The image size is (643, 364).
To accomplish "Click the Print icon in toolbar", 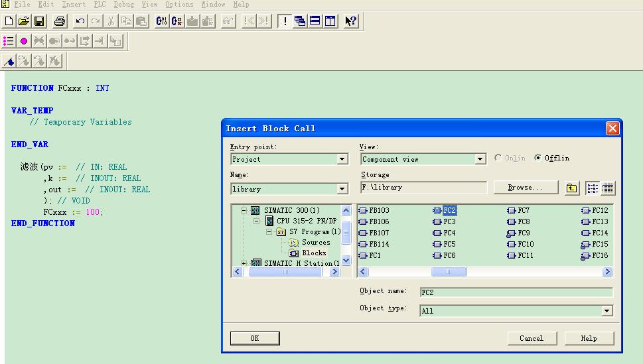I will (59, 21).
